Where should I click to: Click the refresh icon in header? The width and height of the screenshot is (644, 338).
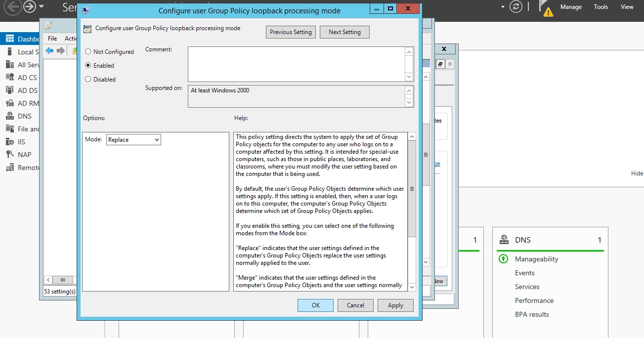coord(516,7)
